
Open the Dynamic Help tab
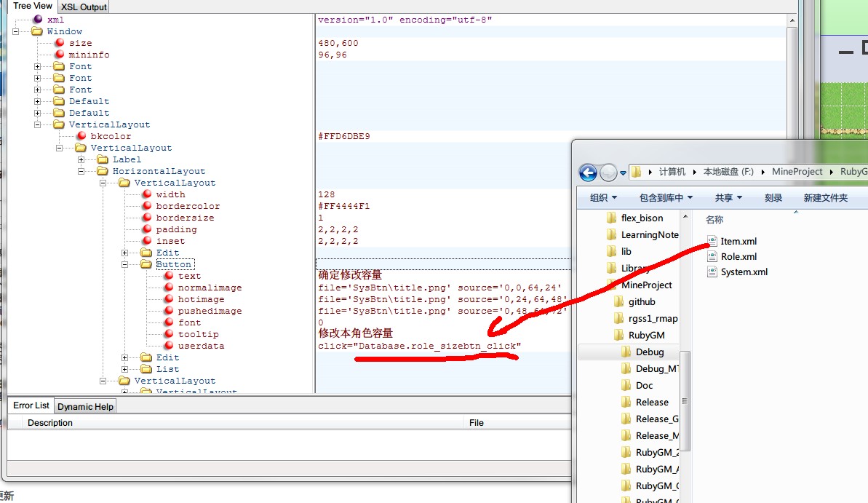[85, 407]
